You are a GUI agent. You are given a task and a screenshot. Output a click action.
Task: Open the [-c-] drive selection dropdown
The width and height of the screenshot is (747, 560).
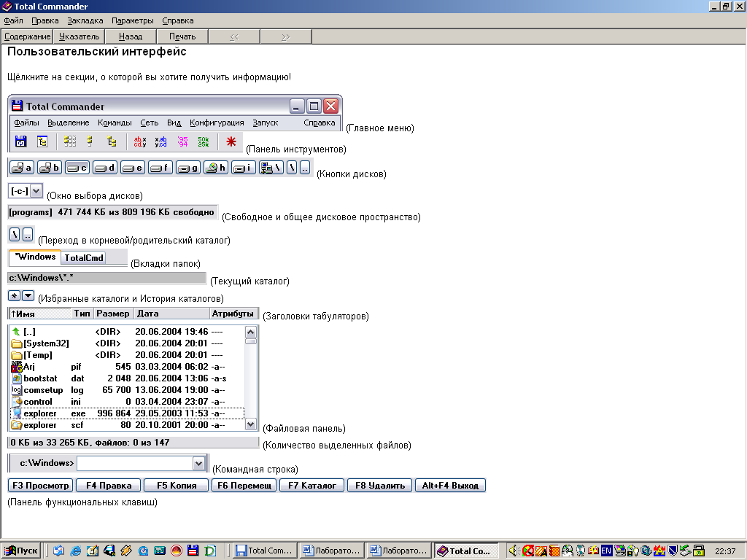point(36,191)
